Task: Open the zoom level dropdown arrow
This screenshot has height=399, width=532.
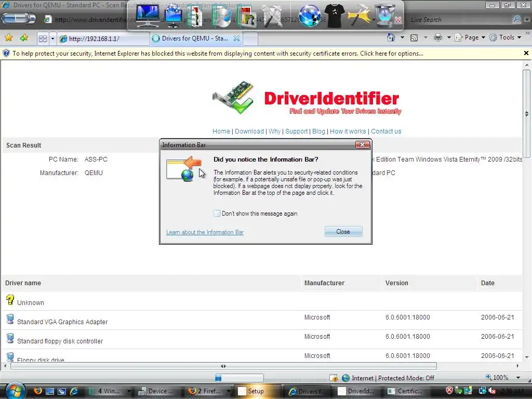Action: (x=518, y=378)
